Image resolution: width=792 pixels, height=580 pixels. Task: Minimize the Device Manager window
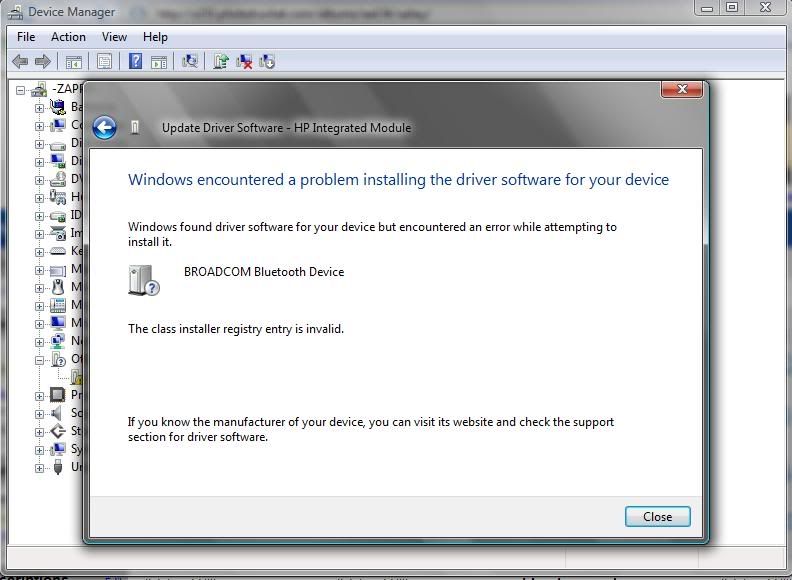click(x=707, y=8)
